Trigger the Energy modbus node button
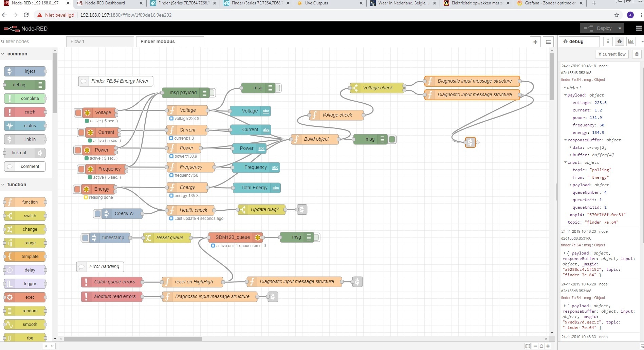 tap(77, 189)
